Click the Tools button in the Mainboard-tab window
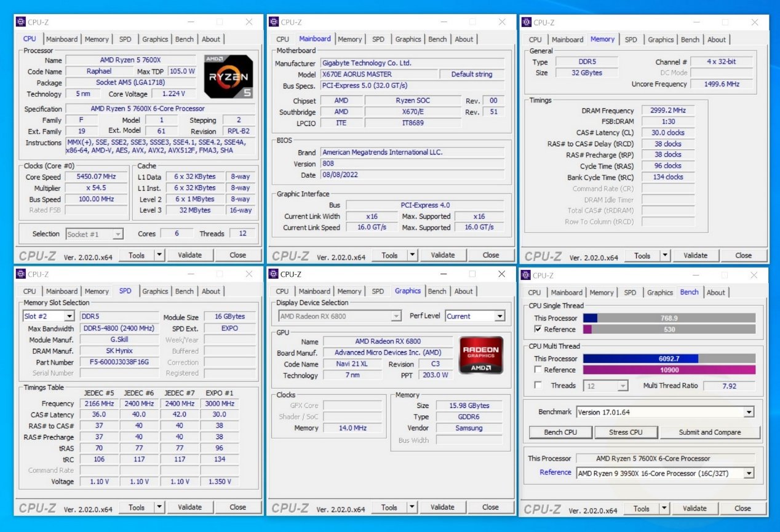The width and height of the screenshot is (780, 532). pos(389,255)
